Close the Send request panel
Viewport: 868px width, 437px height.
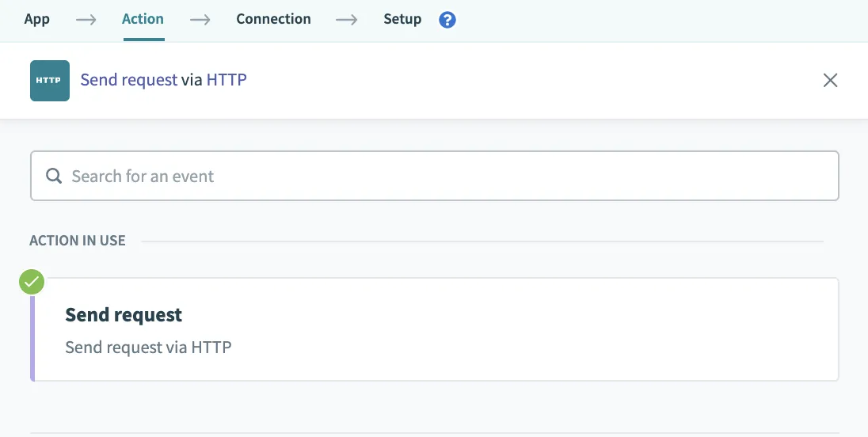pyautogui.click(x=830, y=80)
